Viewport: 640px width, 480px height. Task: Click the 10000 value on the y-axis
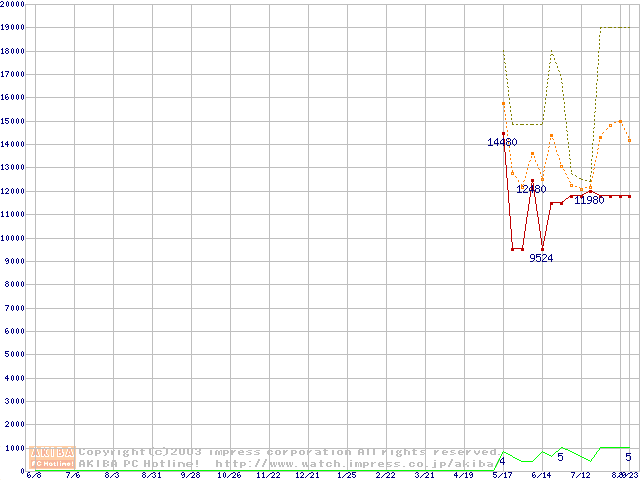[13, 238]
